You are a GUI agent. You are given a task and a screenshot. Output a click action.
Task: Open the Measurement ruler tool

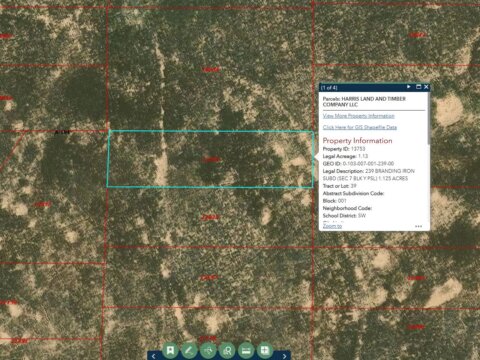246,350
